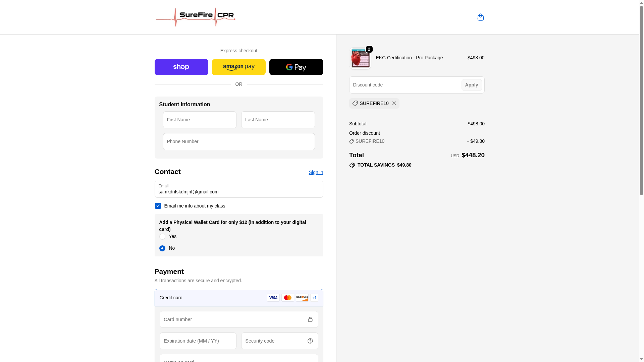Viewport: 644px width, 362px height.
Task: Click the SureFire CPR logo
Action: (x=196, y=17)
